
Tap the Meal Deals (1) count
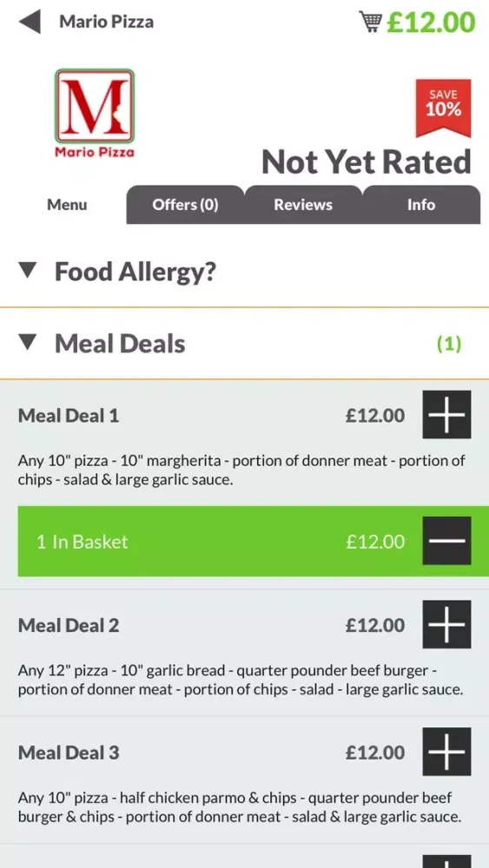(449, 344)
